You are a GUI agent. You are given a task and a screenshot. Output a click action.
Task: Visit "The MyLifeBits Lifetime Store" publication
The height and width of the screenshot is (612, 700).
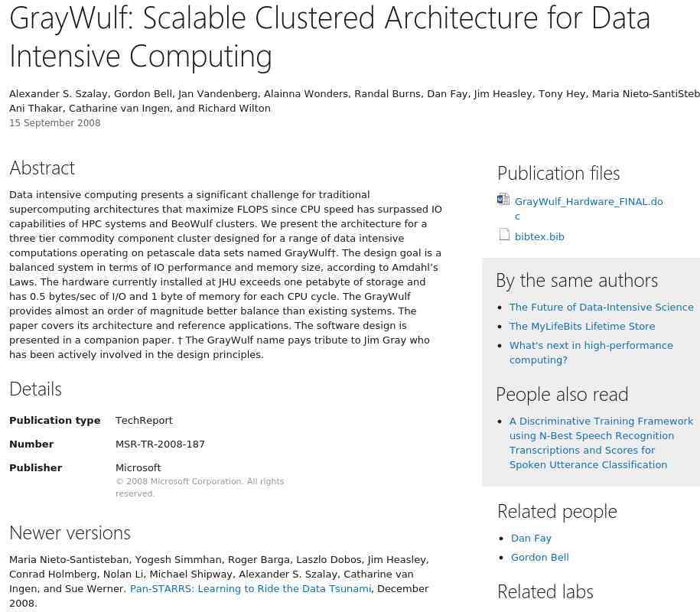click(x=582, y=327)
